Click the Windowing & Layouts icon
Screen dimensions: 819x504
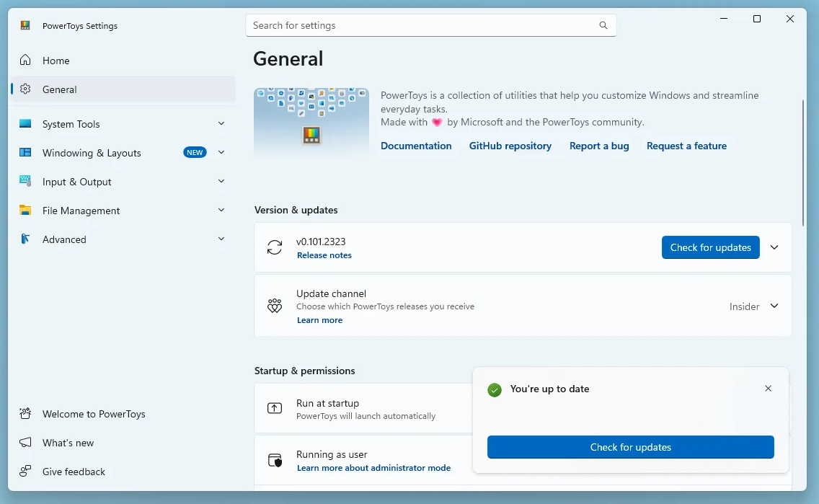tap(25, 152)
